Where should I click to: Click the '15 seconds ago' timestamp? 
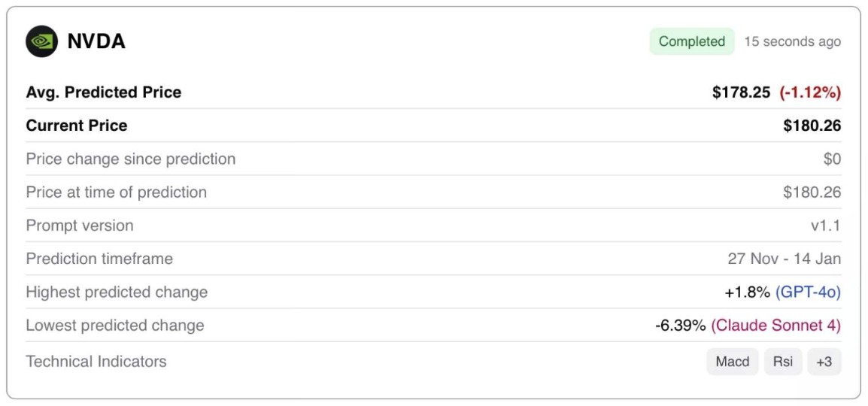click(792, 41)
